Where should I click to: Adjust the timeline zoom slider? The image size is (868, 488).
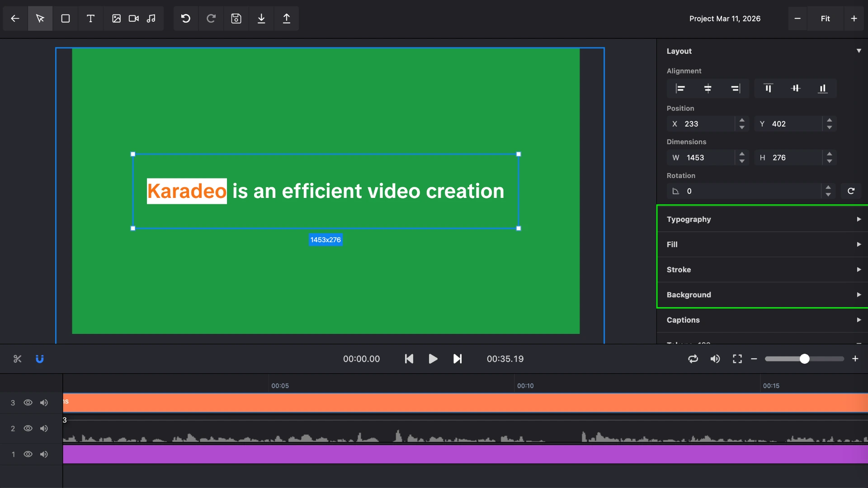coord(804,358)
